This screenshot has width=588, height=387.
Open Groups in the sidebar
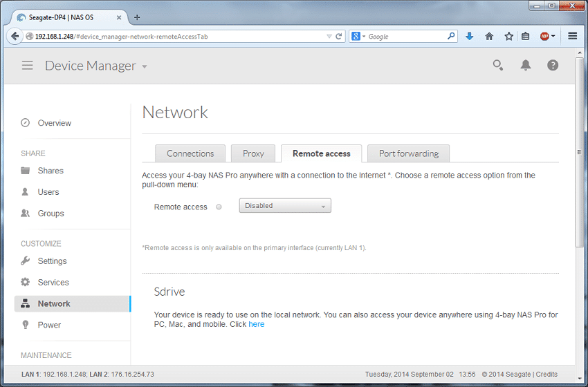[51, 213]
